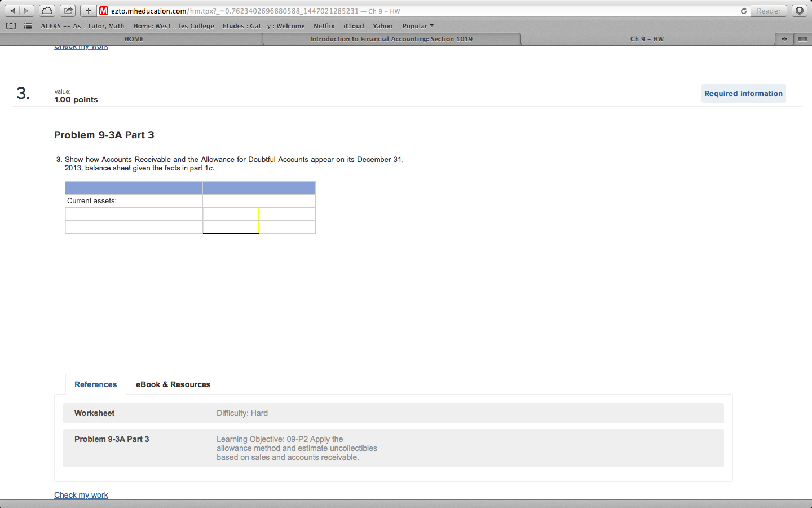812x508 pixels.
Task: Open the Home: West ...les College bookmark
Action: click(x=174, y=26)
